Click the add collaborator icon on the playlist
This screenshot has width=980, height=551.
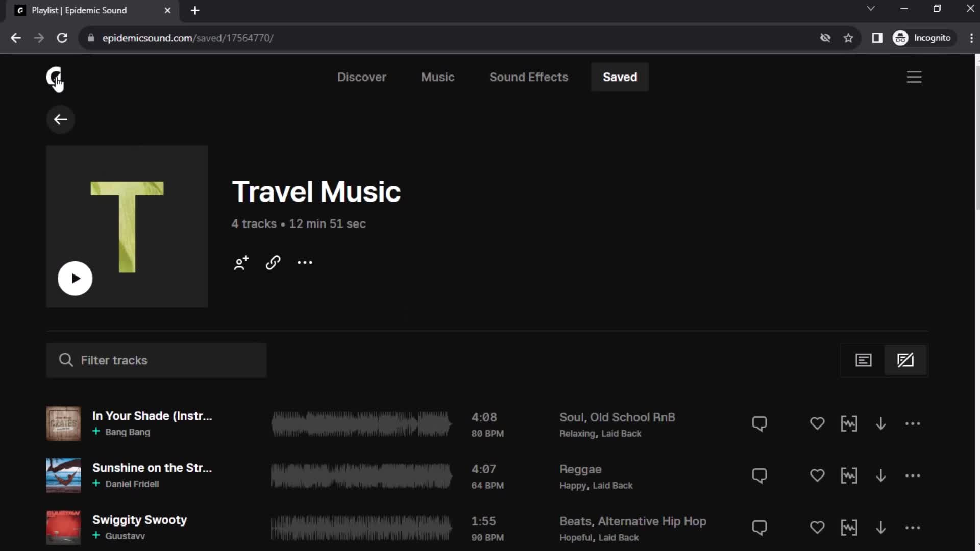240,262
